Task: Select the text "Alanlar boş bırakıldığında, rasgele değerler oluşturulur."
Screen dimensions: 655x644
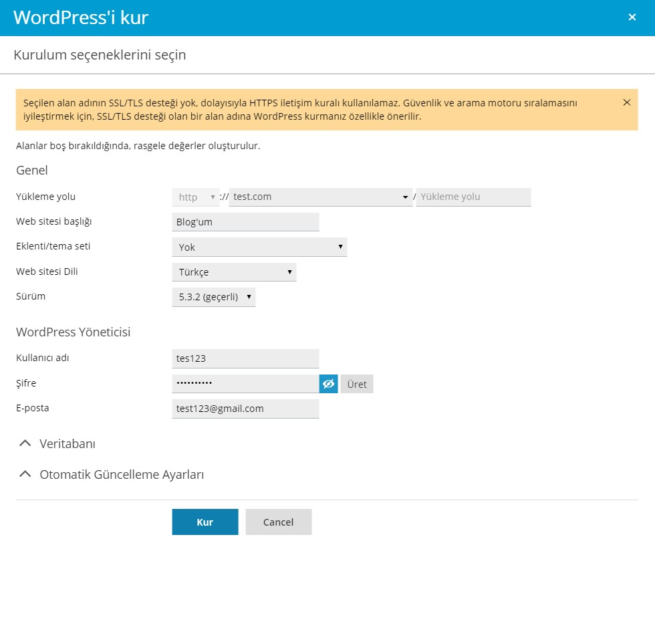Action: click(x=138, y=146)
